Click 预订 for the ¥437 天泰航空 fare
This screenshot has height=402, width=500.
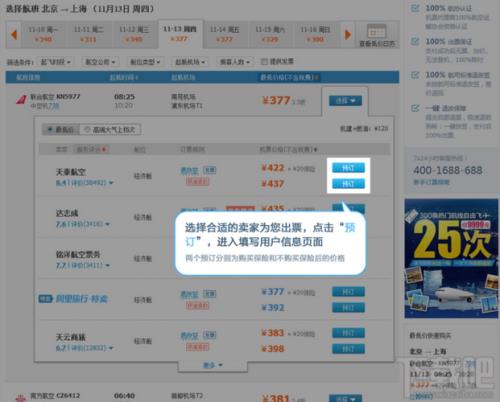(x=348, y=183)
